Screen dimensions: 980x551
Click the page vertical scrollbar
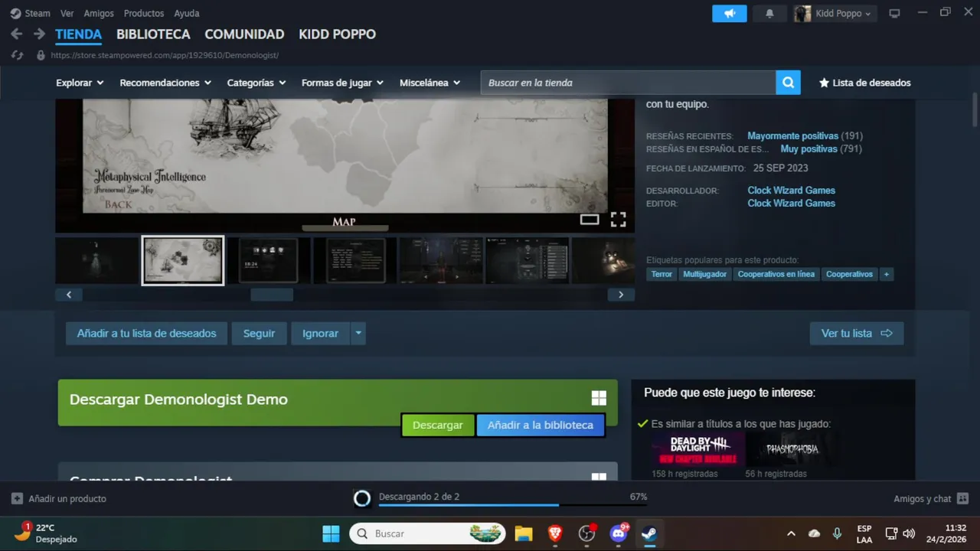(975, 111)
